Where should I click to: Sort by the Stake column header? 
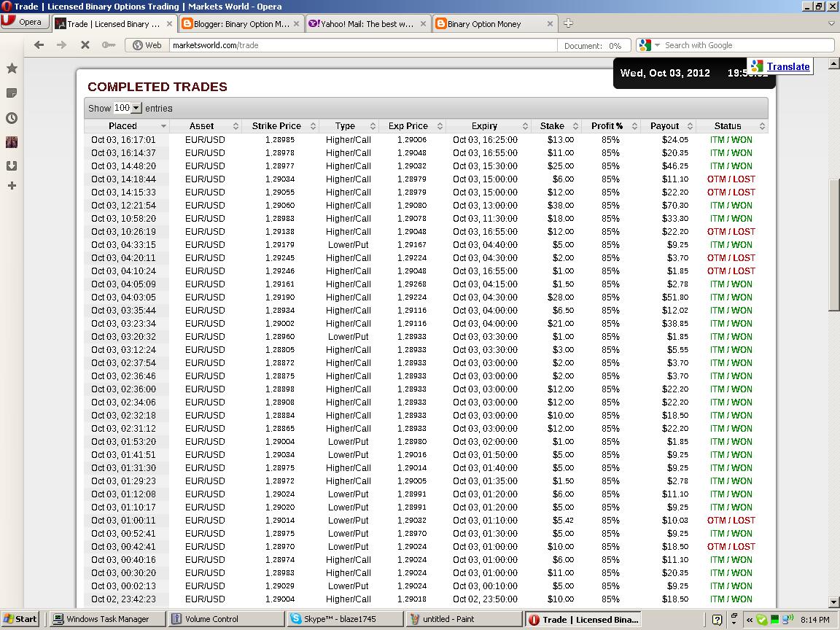556,126
